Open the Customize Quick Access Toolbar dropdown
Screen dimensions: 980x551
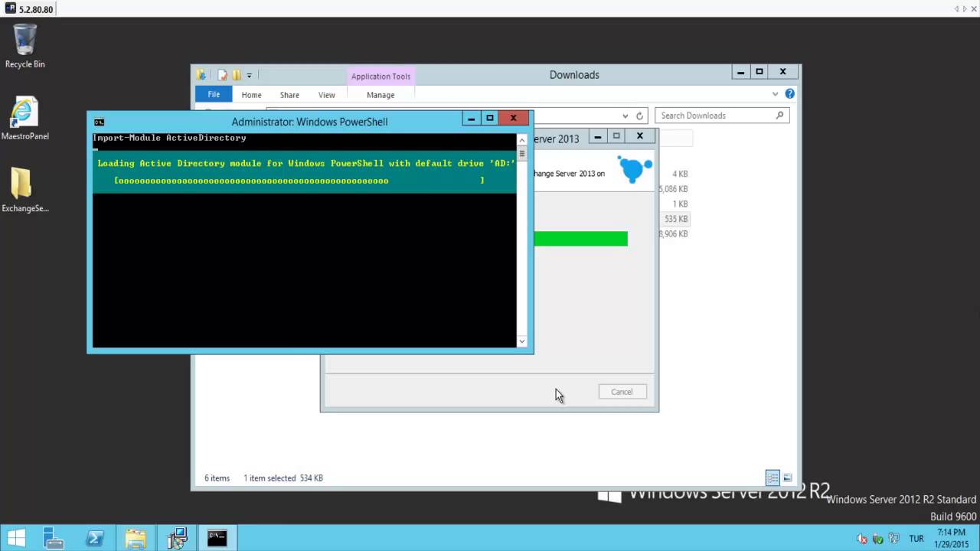click(x=250, y=75)
